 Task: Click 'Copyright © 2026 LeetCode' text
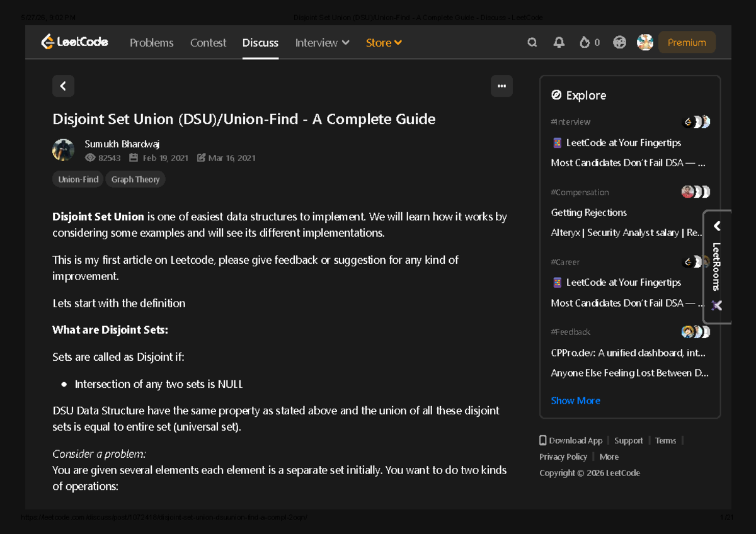click(590, 473)
